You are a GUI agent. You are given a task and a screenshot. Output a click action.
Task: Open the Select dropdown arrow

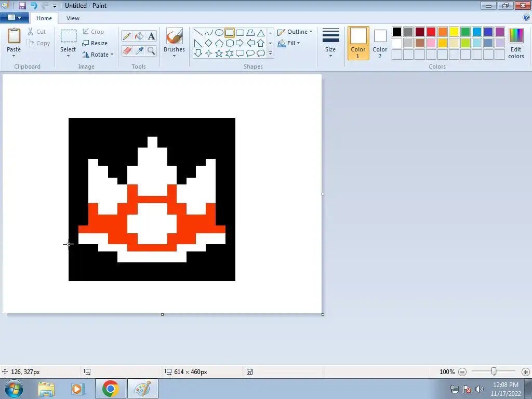pos(68,56)
